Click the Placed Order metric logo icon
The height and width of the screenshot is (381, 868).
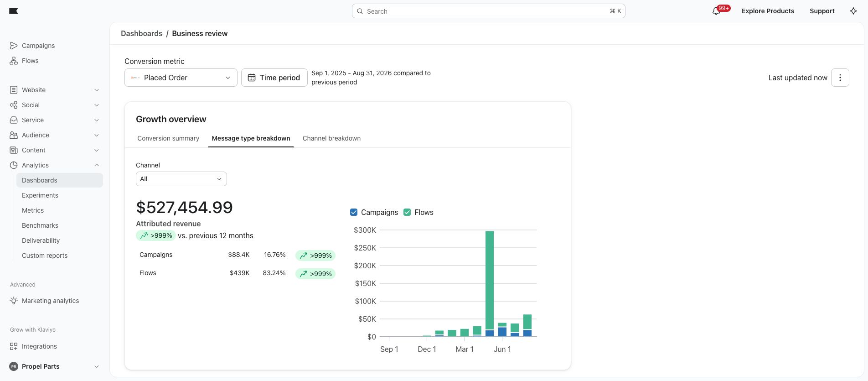pyautogui.click(x=135, y=78)
